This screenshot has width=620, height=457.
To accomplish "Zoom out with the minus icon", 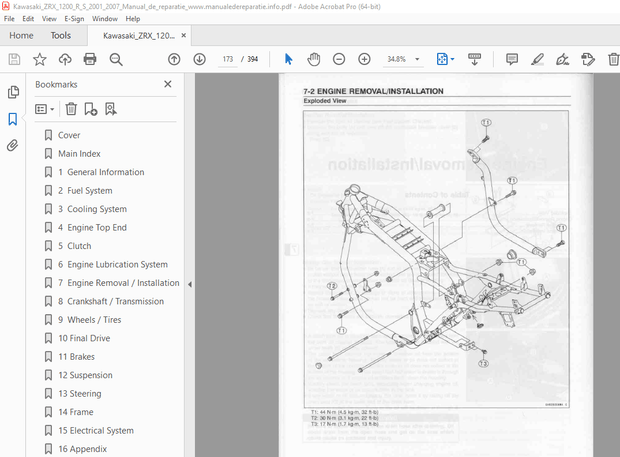I will 339,59.
